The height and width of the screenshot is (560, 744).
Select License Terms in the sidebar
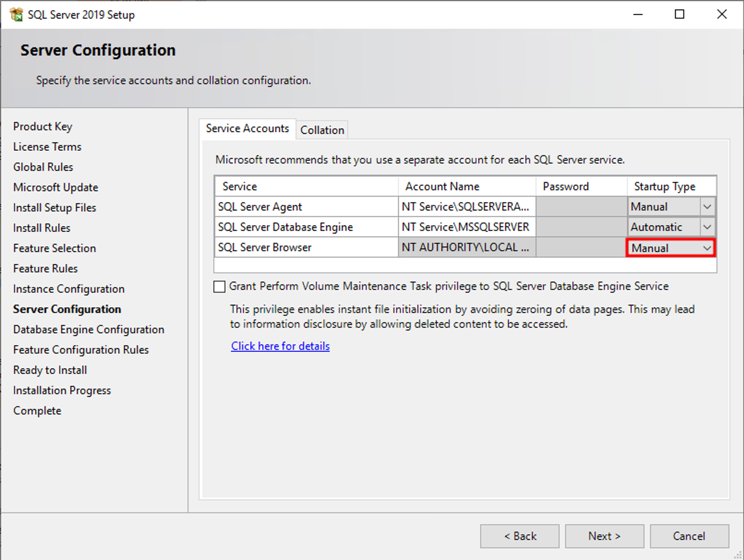47,147
